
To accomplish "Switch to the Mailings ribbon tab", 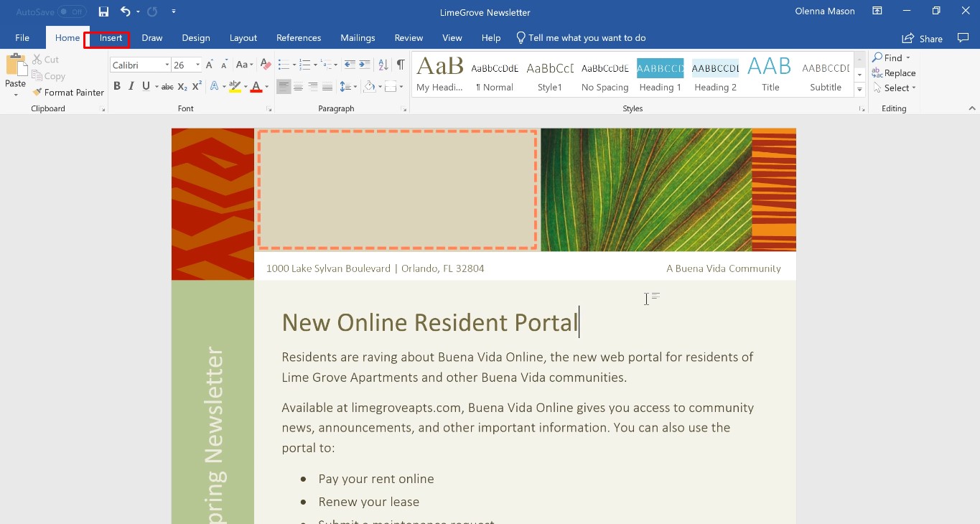I will [x=358, y=37].
